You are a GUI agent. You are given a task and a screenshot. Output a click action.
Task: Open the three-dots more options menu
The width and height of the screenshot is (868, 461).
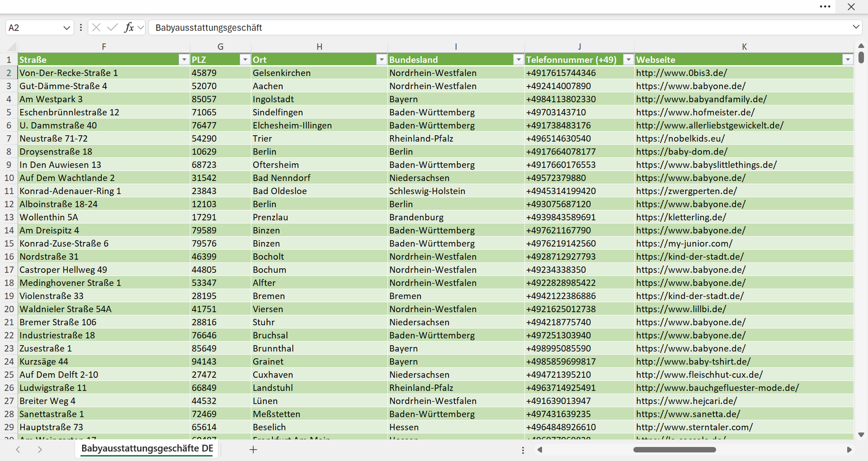[825, 7]
